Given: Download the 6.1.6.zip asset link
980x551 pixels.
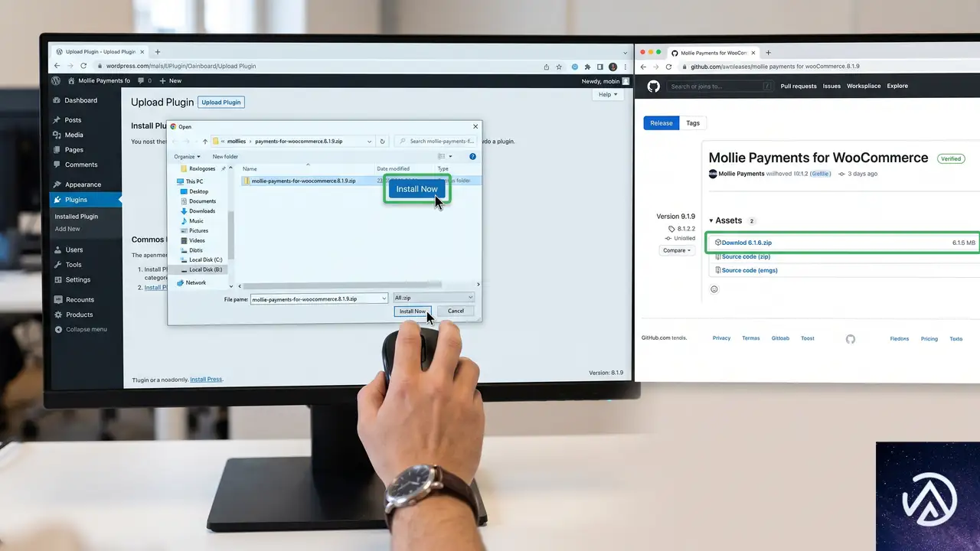Looking at the screenshot, I should 746,243.
